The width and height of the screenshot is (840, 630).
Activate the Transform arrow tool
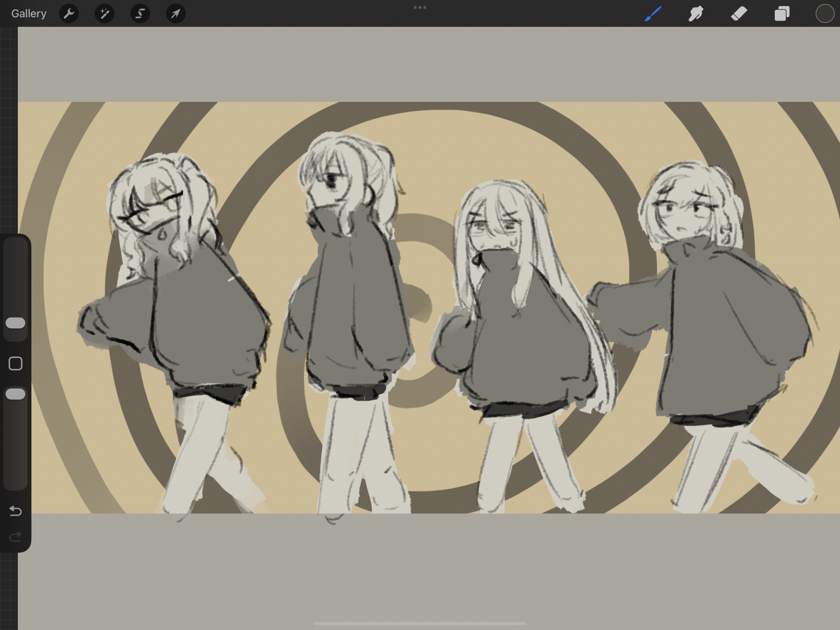click(176, 13)
